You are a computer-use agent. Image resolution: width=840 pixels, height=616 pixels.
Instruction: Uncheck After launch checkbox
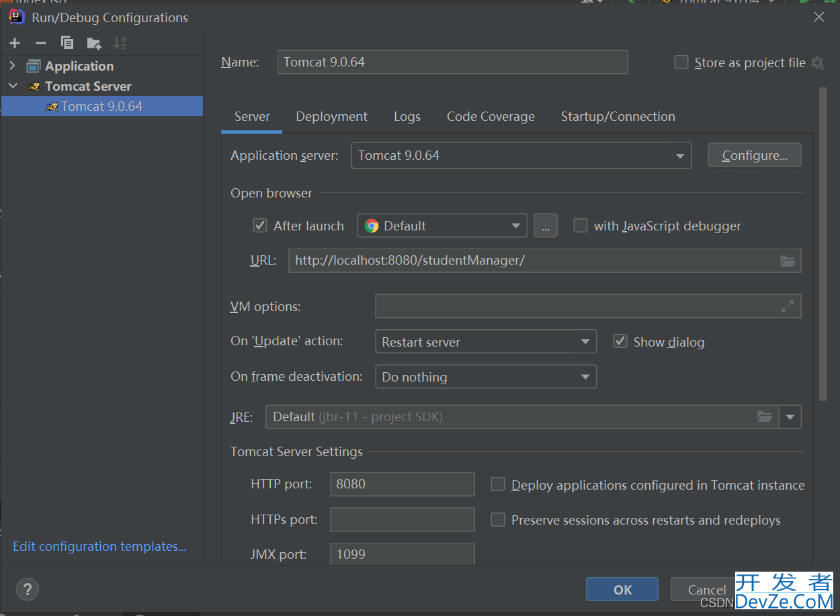click(x=260, y=226)
